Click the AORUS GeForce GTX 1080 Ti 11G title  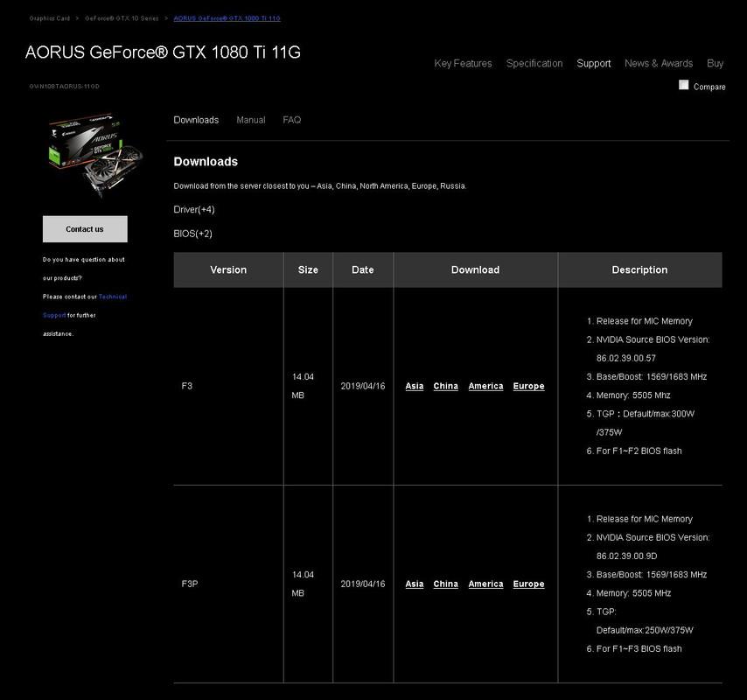tap(163, 52)
